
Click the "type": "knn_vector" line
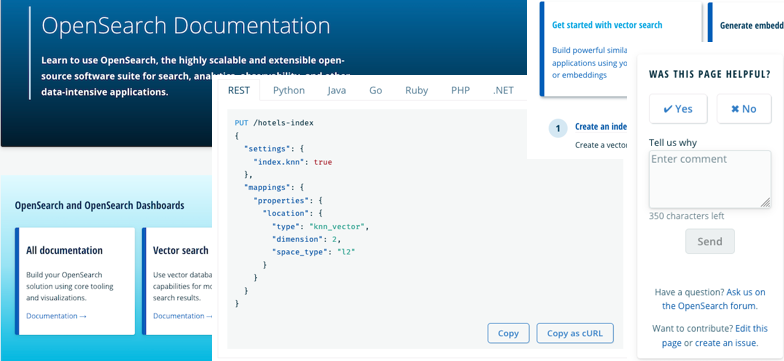[x=320, y=226]
